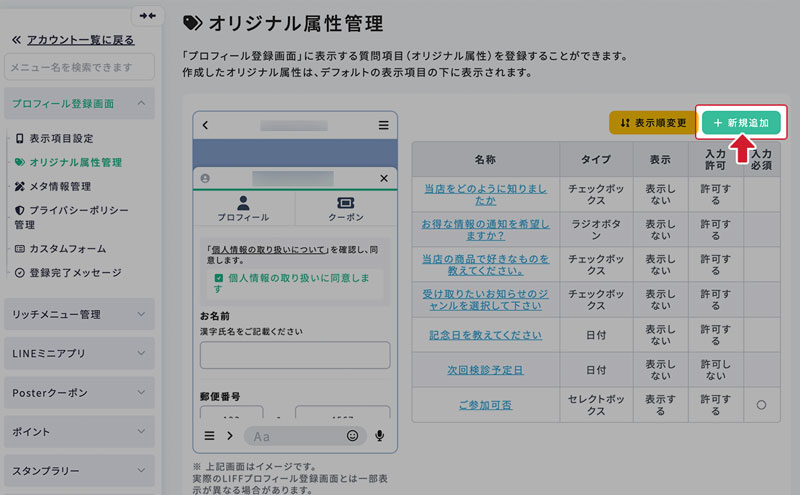800x495 pixels.
Task: Open the 記念日を教えてください attribute link
Action: point(485,335)
